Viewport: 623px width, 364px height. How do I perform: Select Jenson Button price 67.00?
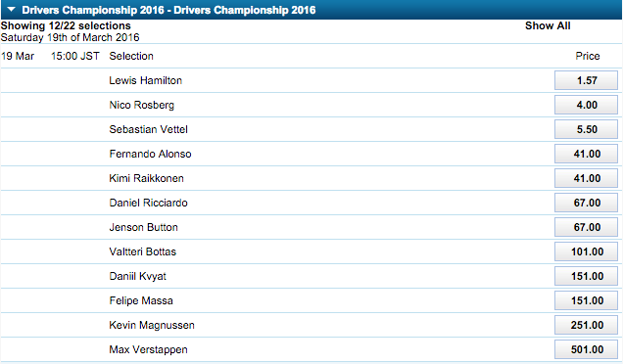pyautogui.click(x=586, y=227)
